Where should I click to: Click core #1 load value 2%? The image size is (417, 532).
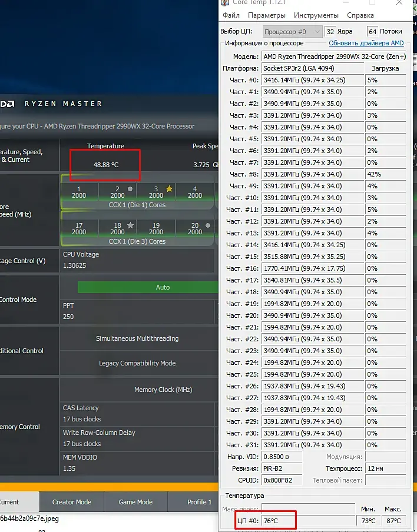coord(385,92)
